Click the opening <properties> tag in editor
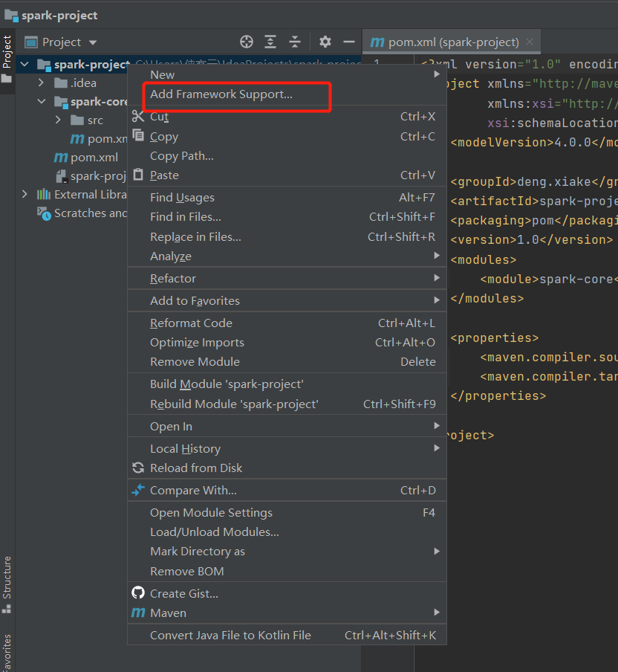Screen dimensions: 618x672 494,337
